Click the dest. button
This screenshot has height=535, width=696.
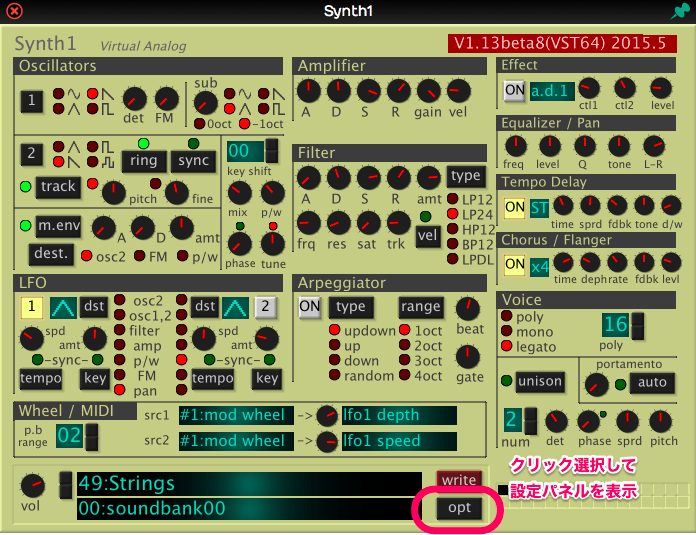pyautogui.click(x=51, y=254)
